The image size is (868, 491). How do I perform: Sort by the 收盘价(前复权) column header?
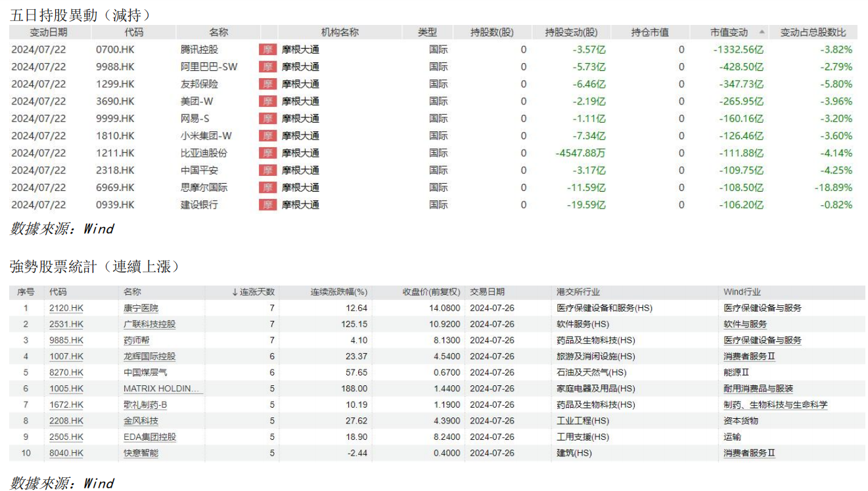432,292
